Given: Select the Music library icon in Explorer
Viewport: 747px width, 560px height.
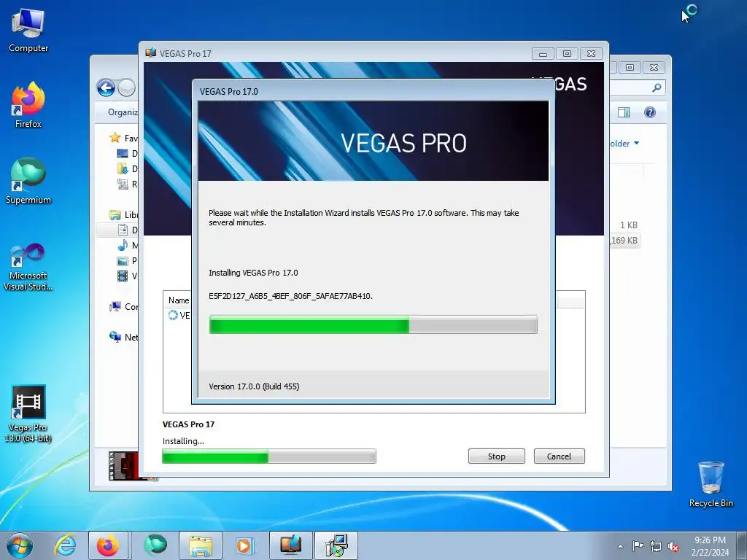Looking at the screenshot, I should click(123, 245).
